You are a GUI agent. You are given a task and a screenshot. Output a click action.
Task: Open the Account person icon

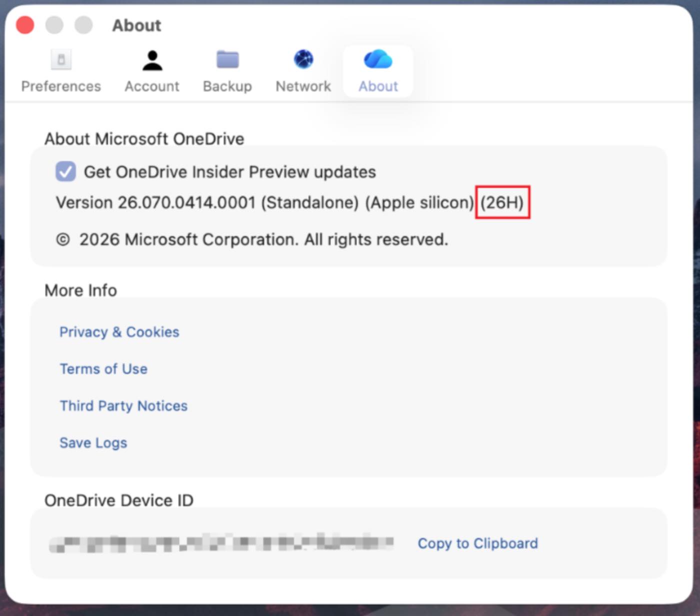click(x=152, y=60)
